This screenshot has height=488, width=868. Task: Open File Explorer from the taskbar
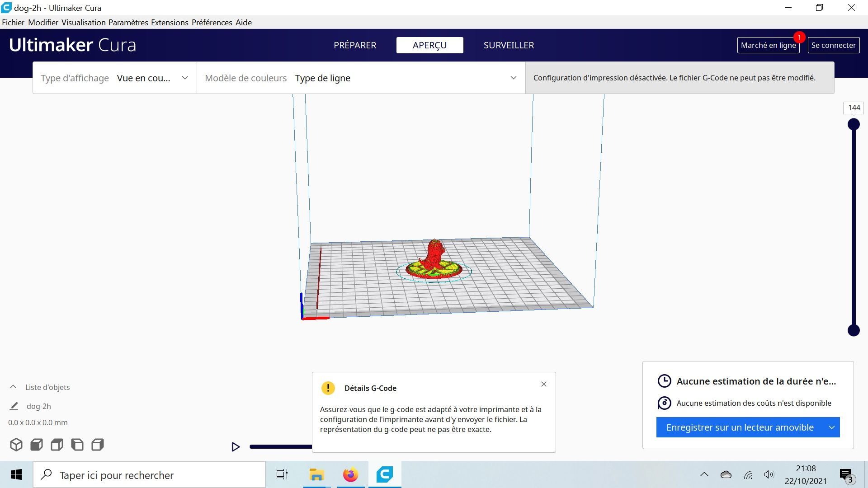(x=316, y=475)
